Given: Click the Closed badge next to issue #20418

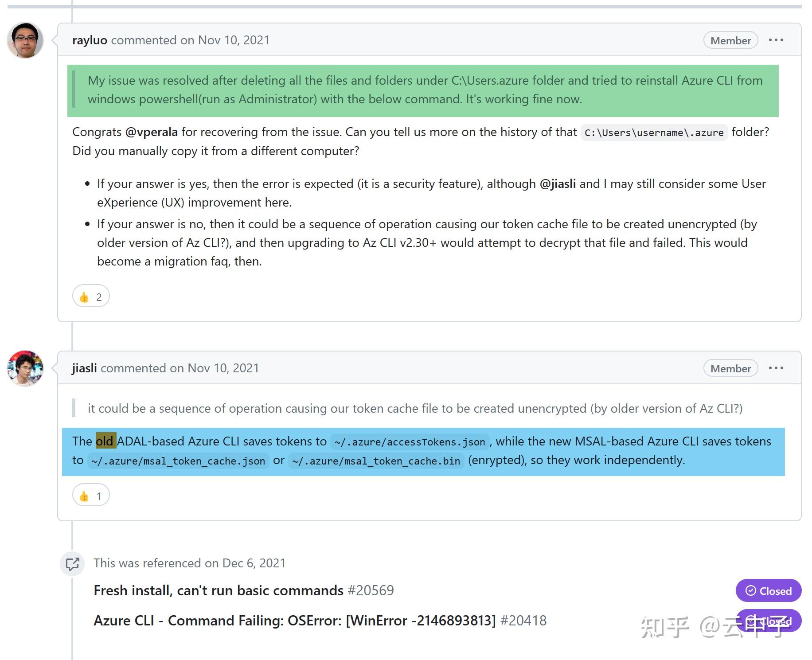Looking at the screenshot, I should [x=768, y=621].
